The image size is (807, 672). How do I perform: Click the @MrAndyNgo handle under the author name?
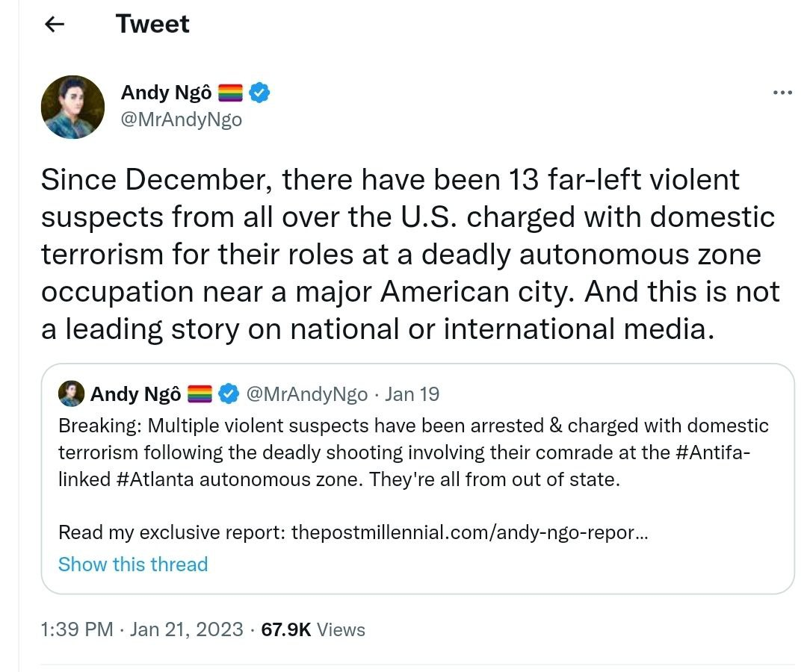pos(181,119)
